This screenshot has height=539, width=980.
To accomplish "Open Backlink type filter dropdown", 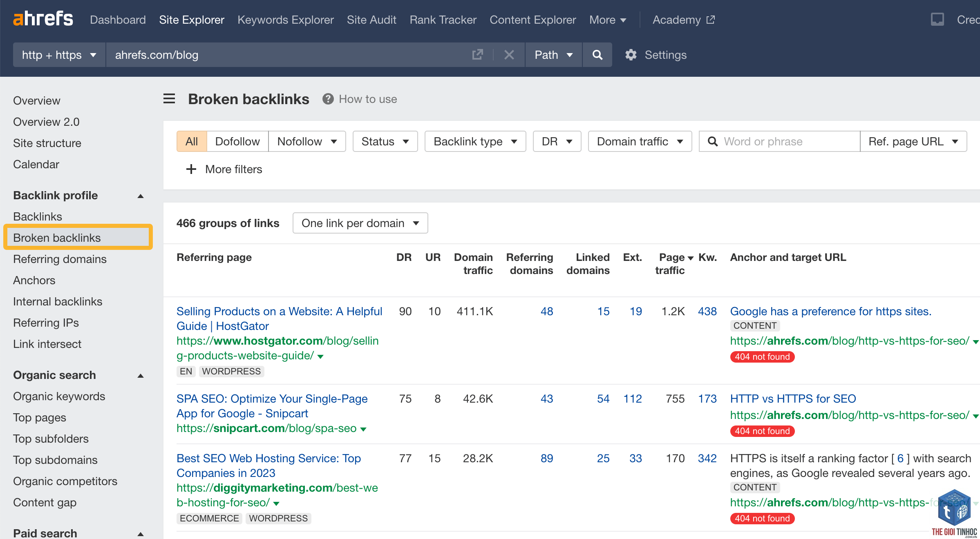I will pos(475,141).
